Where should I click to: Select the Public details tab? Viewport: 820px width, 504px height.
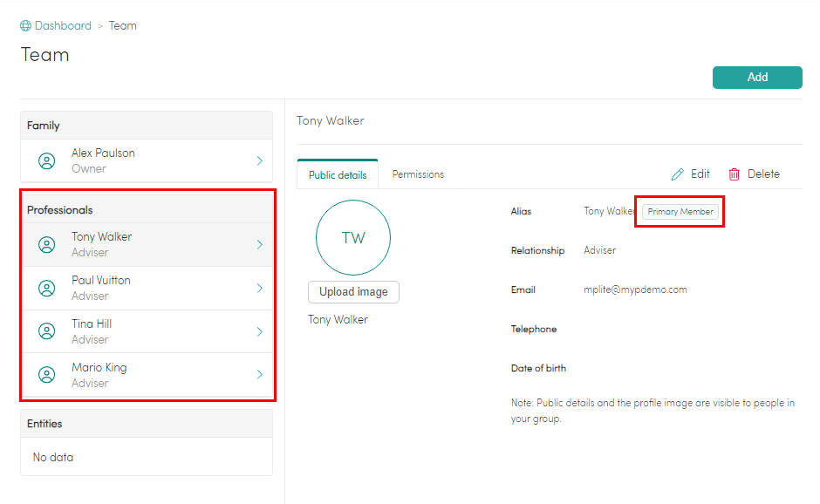point(338,174)
